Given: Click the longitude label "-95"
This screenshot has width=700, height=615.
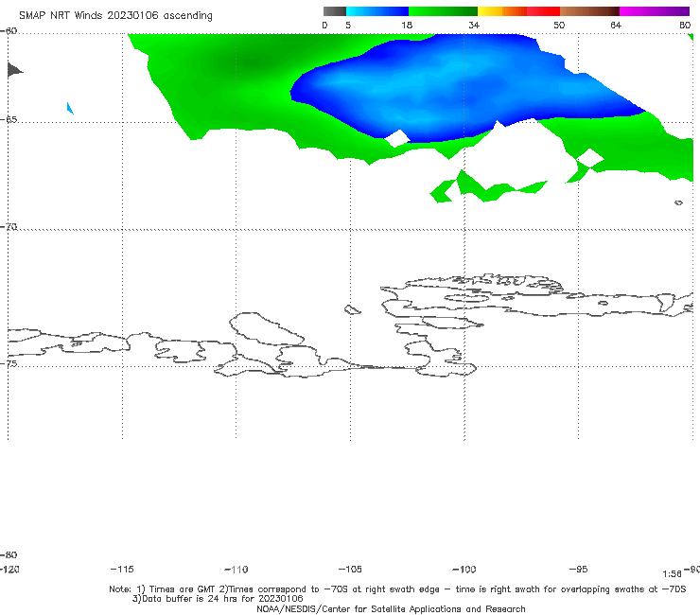Looking at the screenshot, I should click(579, 569).
